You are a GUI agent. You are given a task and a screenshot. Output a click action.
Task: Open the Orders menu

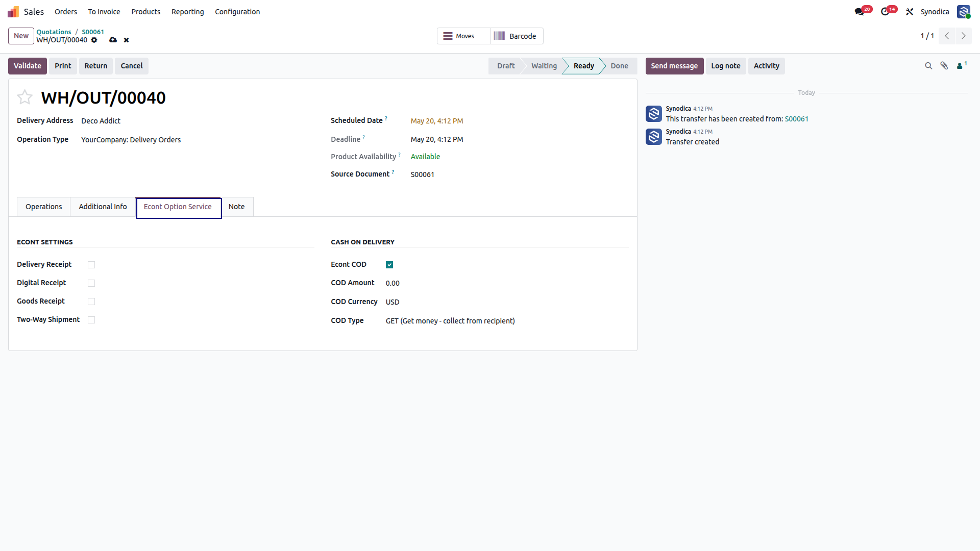click(66, 12)
